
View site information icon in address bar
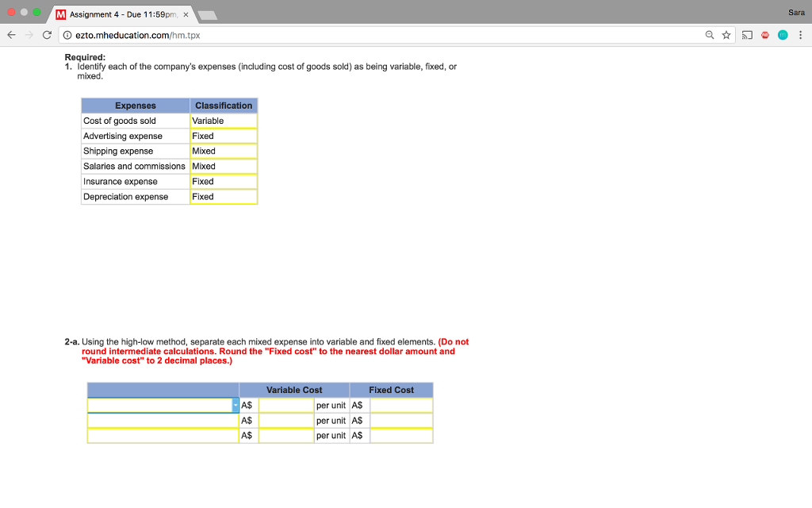[67, 35]
